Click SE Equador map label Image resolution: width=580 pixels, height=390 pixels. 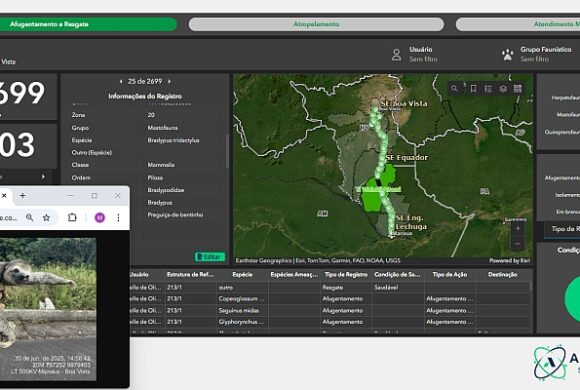pyautogui.click(x=407, y=158)
